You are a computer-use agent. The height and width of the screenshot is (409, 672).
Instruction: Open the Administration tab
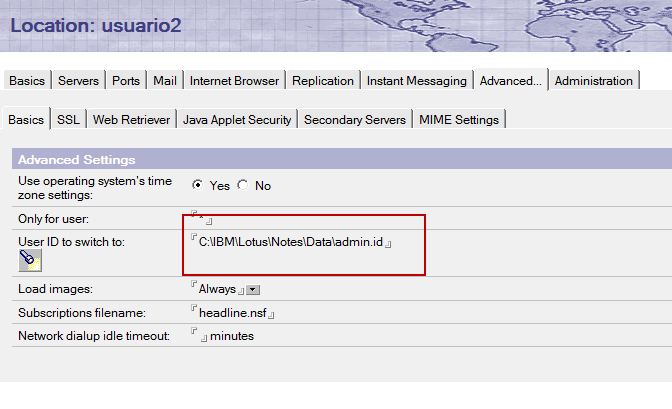click(593, 81)
